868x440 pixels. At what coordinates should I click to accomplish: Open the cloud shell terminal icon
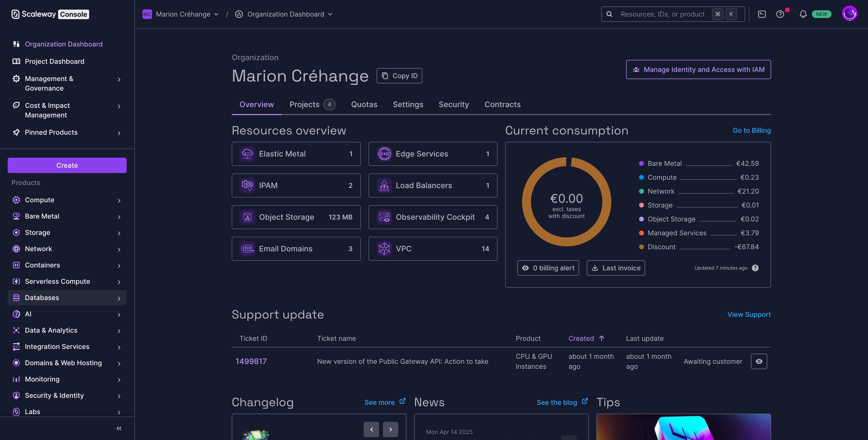tap(762, 14)
